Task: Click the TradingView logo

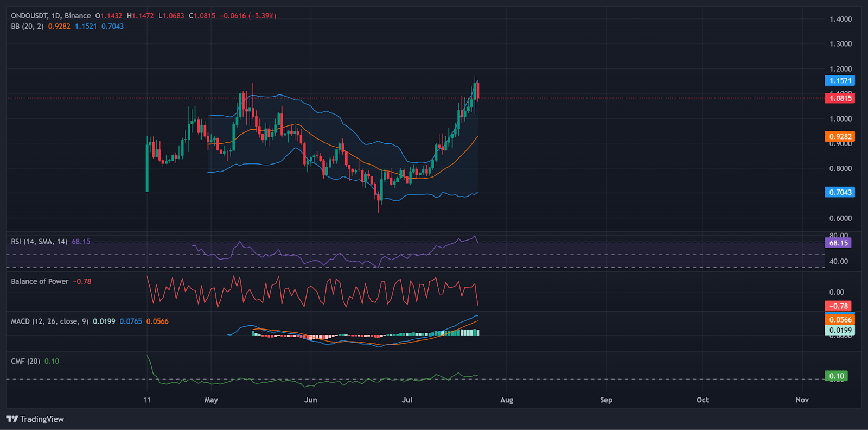Action: 35,419
